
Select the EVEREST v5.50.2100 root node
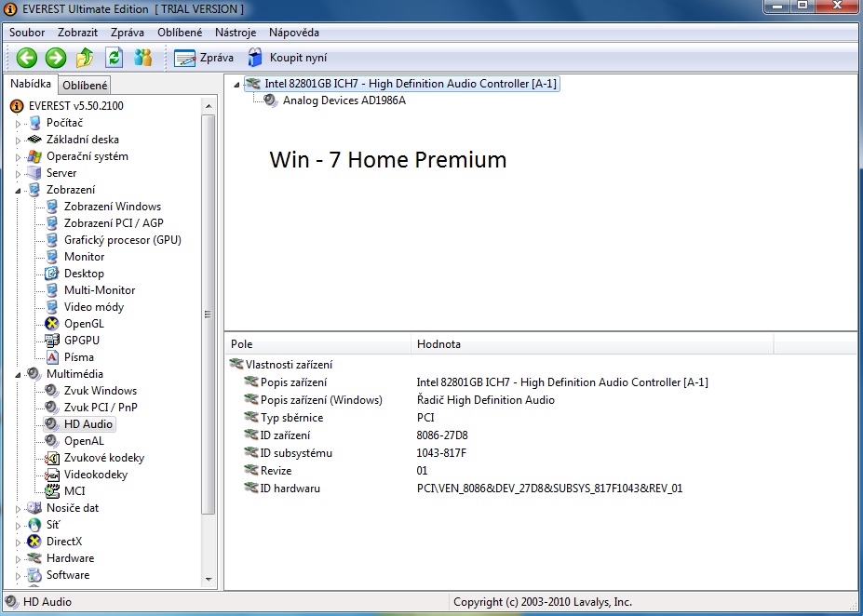click(x=76, y=105)
